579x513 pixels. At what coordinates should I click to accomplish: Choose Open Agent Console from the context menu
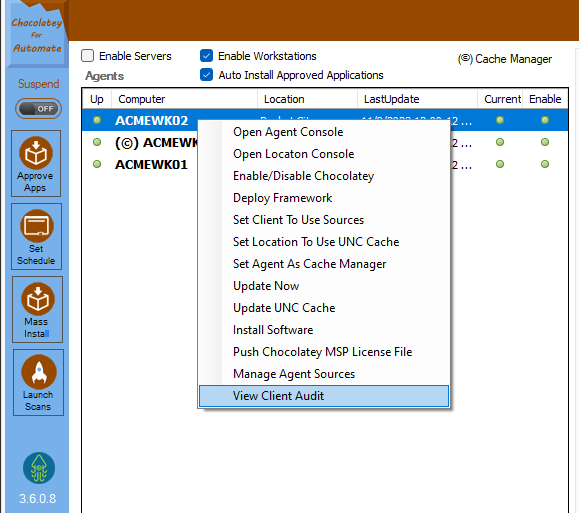click(324, 132)
